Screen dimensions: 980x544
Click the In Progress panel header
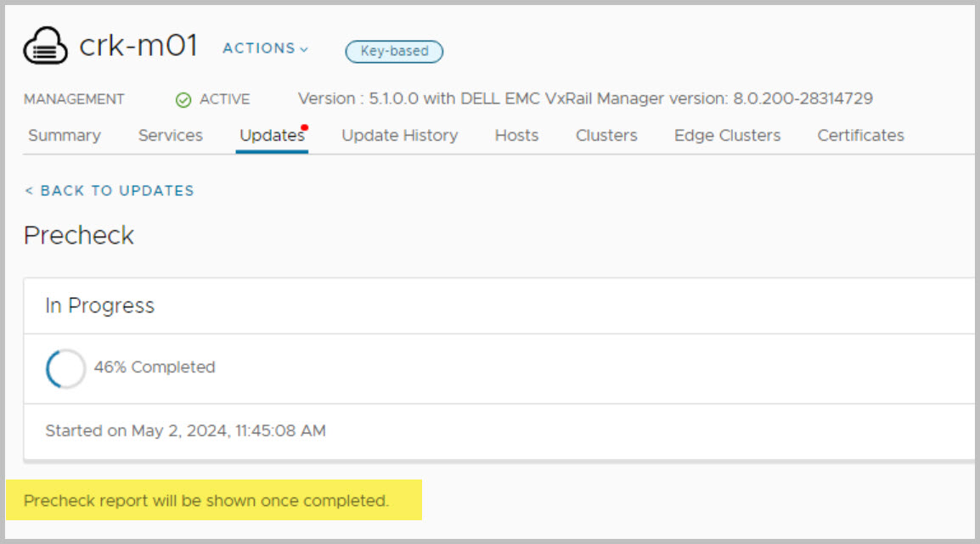100,306
